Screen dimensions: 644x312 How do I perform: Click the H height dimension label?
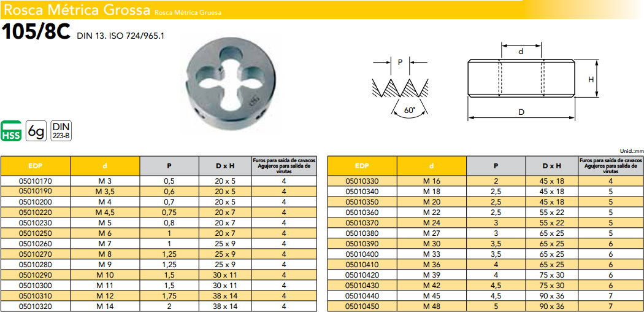click(591, 79)
